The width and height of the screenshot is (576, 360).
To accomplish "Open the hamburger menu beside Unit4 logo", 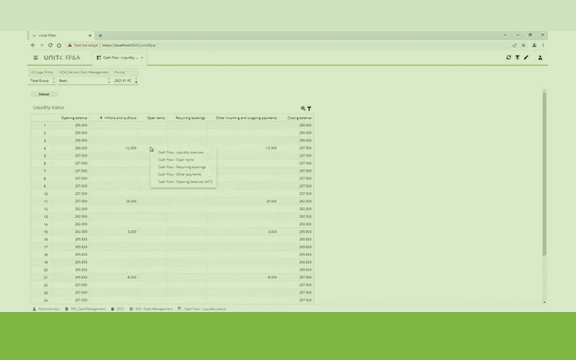I will [x=36, y=58].
